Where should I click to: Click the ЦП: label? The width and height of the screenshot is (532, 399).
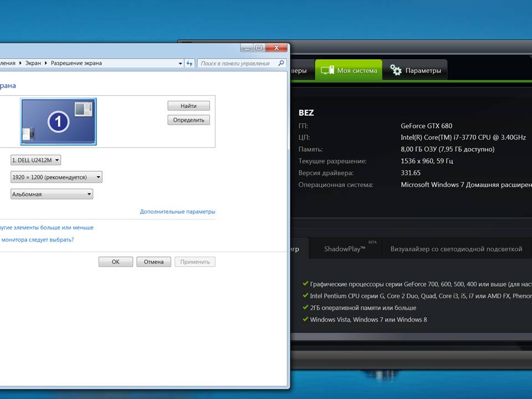pos(304,137)
